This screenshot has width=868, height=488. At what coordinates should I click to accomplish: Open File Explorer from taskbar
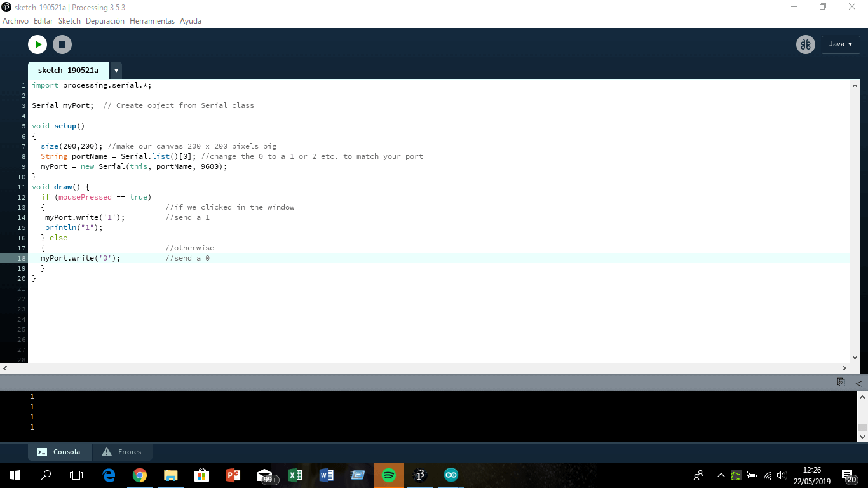click(x=171, y=475)
